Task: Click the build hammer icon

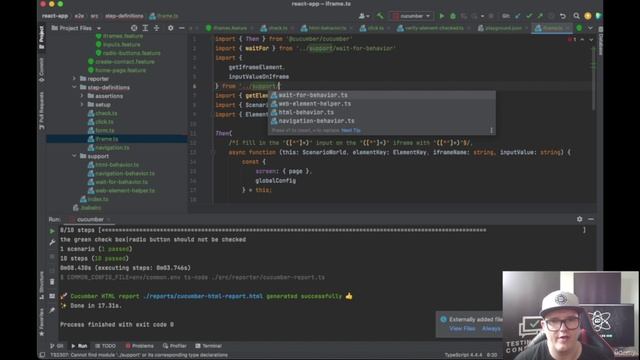Action: click(380, 16)
